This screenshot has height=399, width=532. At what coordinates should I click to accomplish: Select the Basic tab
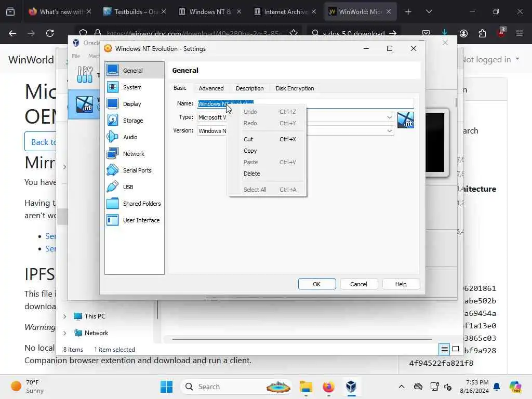click(x=180, y=88)
